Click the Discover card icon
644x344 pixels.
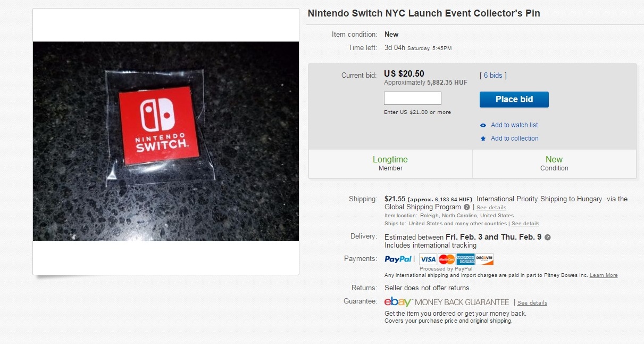(484, 259)
